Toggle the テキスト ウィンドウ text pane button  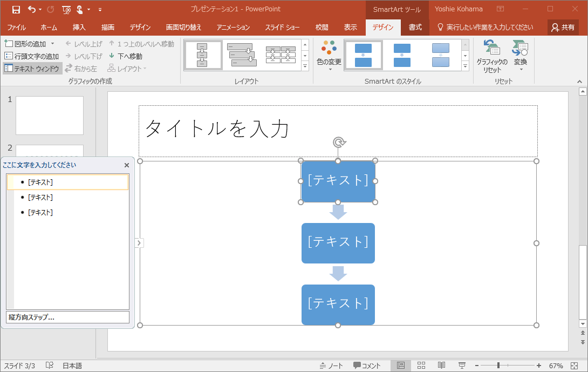[32, 69]
